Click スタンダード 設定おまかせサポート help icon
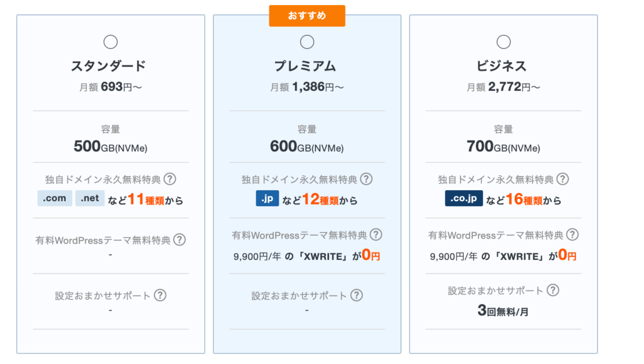 pos(160,295)
